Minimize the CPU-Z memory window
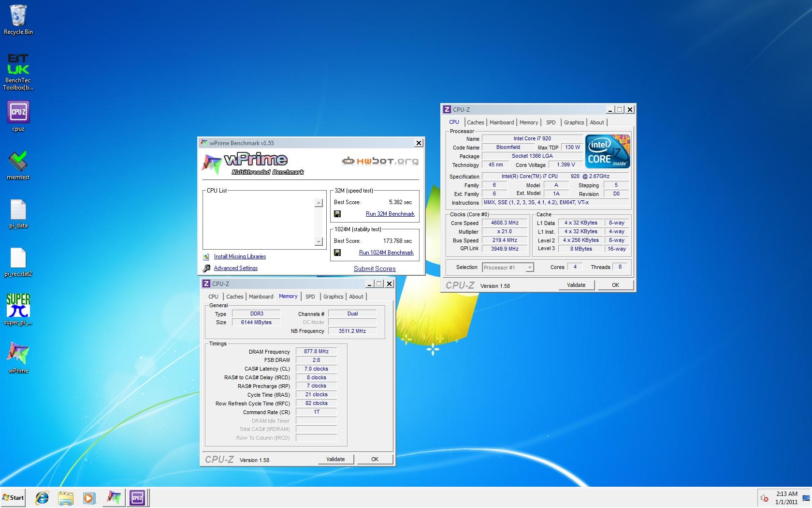The image size is (812, 508). 369,284
